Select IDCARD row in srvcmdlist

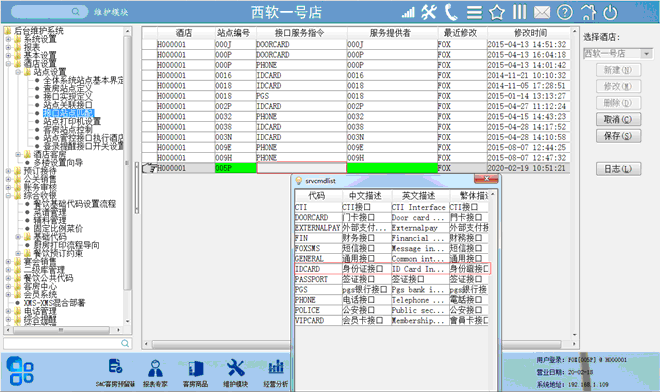click(391, 269)
